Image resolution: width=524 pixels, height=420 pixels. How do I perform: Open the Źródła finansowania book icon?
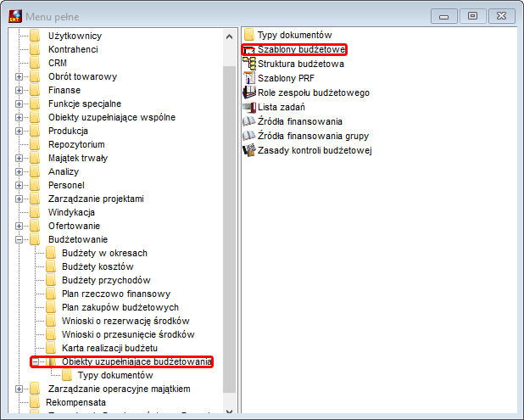pyautogui.click(x=249, y=121)
